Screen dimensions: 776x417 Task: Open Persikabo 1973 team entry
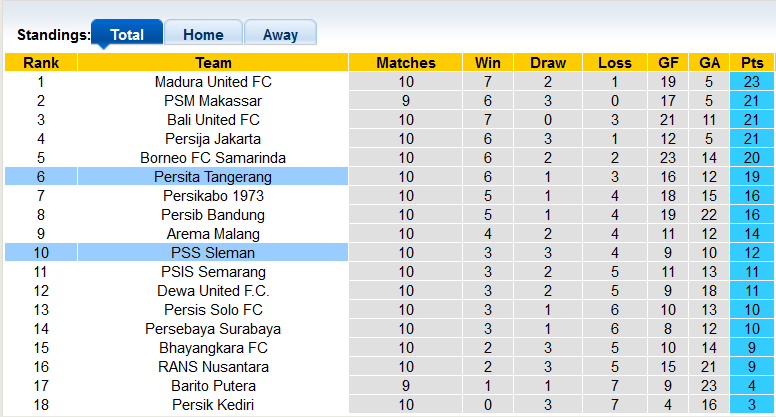point(213,196)
